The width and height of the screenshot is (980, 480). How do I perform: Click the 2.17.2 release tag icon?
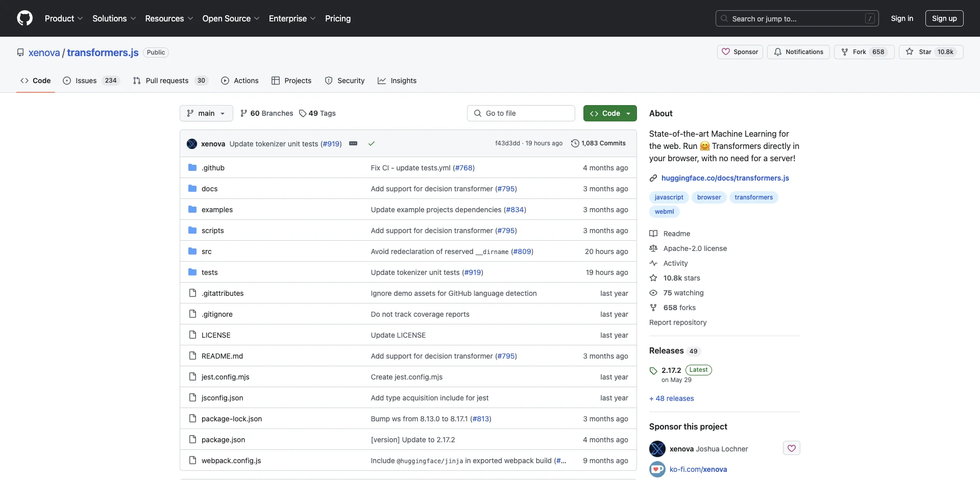tap(653, 371)
